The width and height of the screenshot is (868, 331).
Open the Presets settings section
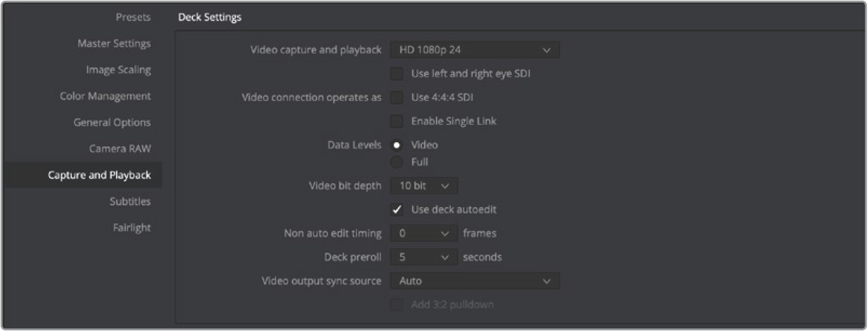[133, 18]
